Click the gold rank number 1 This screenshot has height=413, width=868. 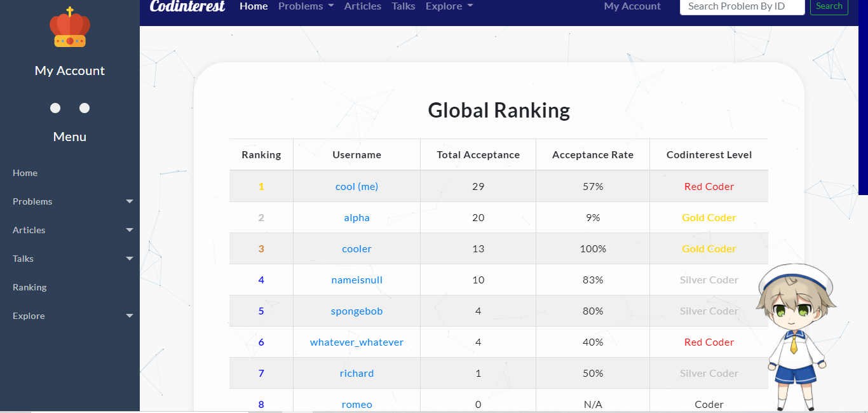coord(261,186)
